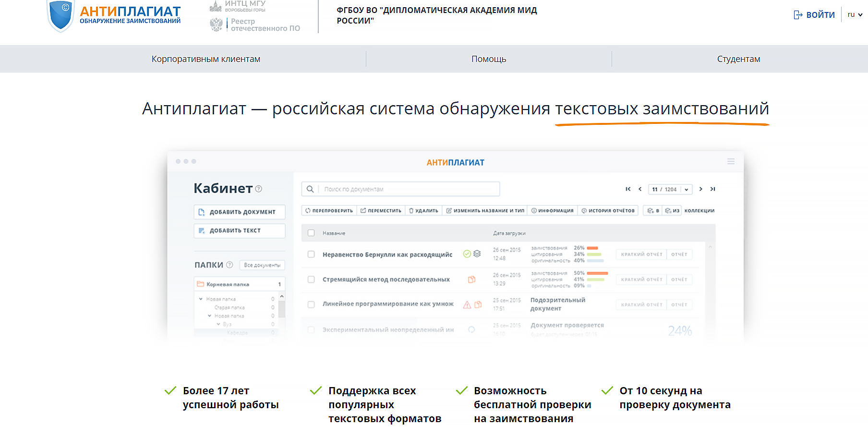
Task: Click the add 'В' коллекции icon button
Action: (x=653, y=210)
